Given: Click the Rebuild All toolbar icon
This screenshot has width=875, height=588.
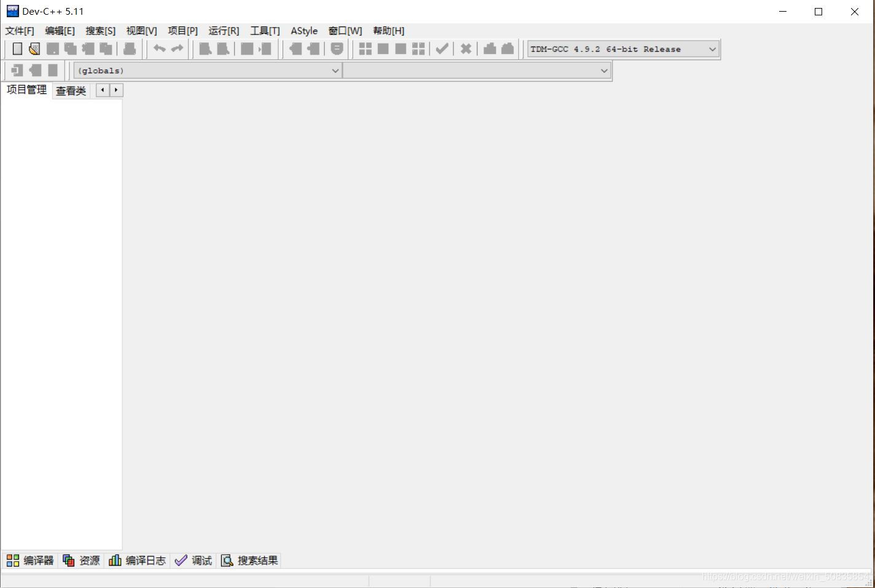Looking at the screenshot, I should point(418,49).
